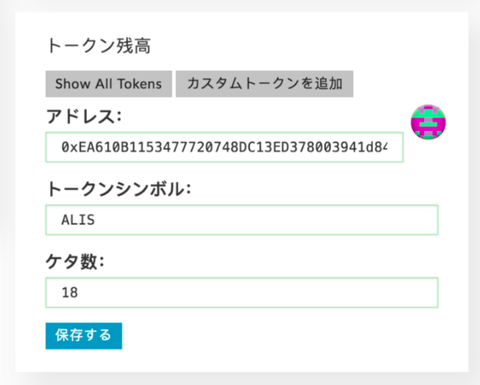Click the Show All Tokens button
Screen dimensions: 480x385
pos(109,84)
